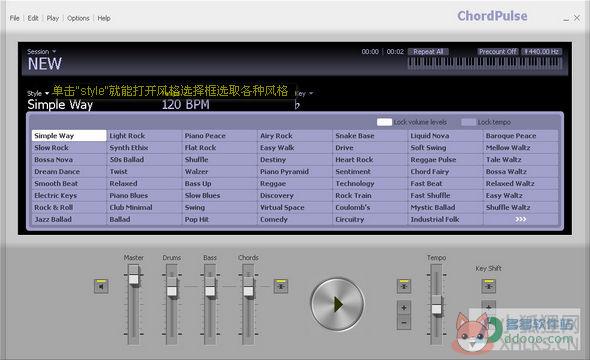Screen dimensions: 590x360
Task: Open the Options menu
Action: [x=78, y=18]
